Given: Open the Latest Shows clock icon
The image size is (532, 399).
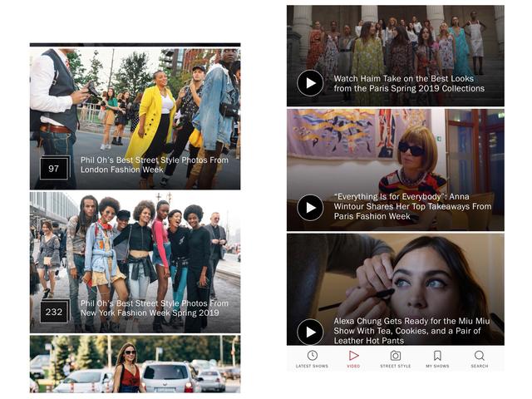Looking at the screenshot, I should coord(313,356).
